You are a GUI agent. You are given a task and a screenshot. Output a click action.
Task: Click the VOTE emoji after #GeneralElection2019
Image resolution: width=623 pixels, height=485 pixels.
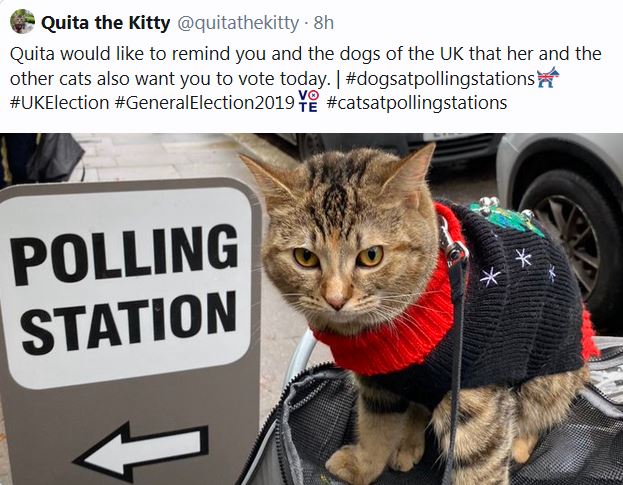pyautogui.click(x=308, y=102)
